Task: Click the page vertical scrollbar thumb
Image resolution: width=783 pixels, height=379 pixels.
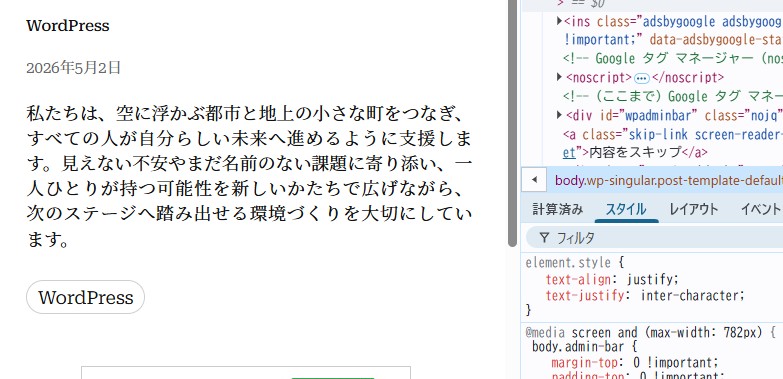Action: tap(512, 123)
